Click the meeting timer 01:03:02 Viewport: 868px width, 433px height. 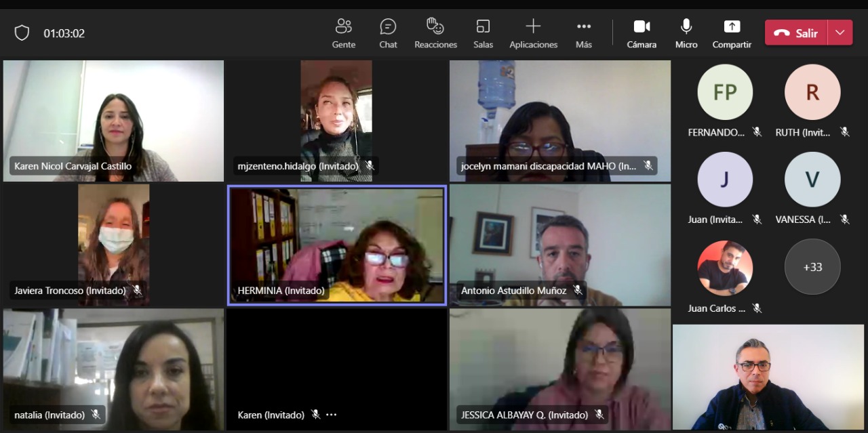pos(64,33)
